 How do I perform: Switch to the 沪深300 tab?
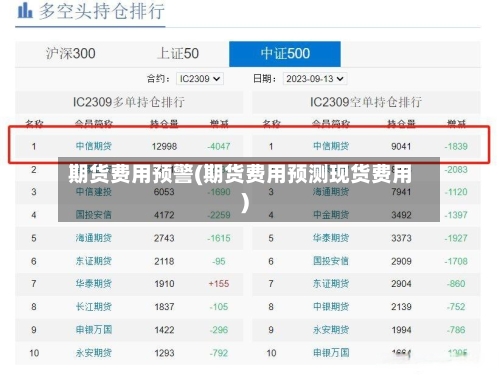(x=71, y=54)
